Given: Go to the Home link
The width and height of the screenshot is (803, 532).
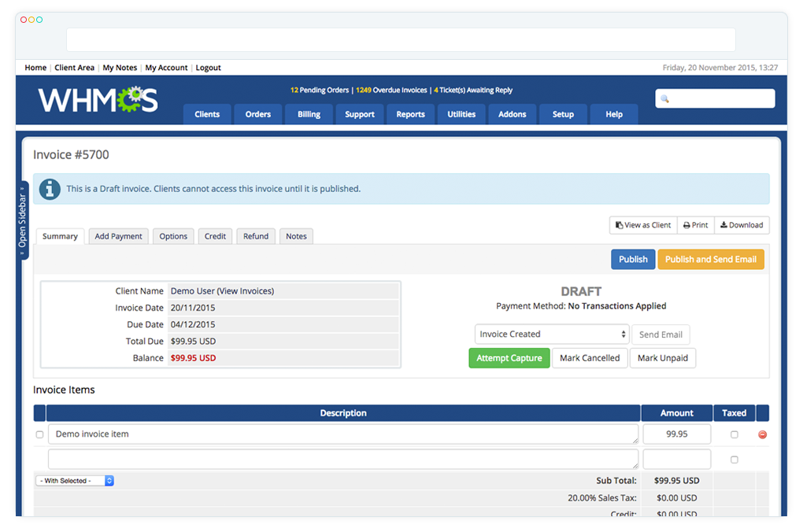Looking at the screenshot, I should 35,68.
